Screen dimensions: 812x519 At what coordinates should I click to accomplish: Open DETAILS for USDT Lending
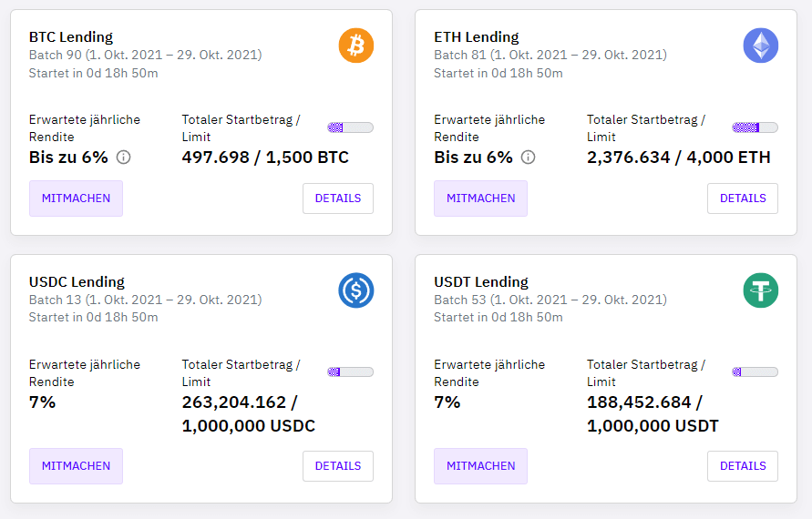pyautogui.click(x=743, y=465)
